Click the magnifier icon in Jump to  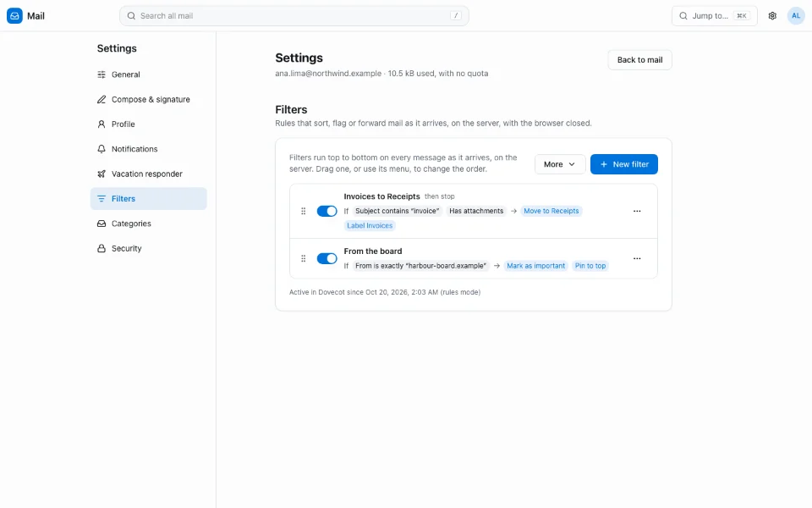click(683, 16)
